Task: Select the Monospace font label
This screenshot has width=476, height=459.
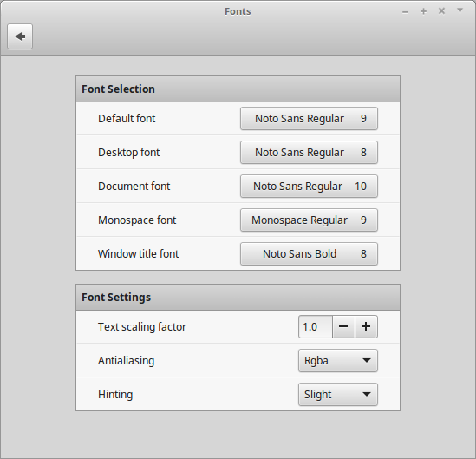Action: pyautogui.click(x=137, y=220)
